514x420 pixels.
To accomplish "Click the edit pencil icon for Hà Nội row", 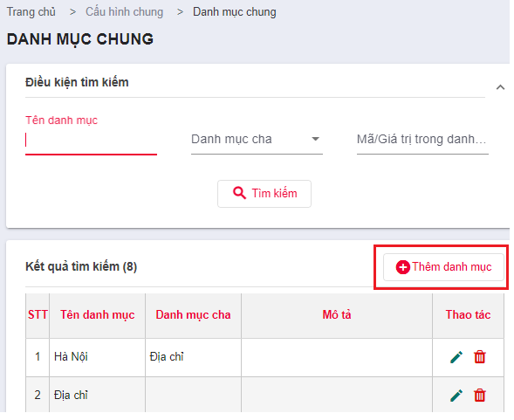I will [x=456, y=357].
